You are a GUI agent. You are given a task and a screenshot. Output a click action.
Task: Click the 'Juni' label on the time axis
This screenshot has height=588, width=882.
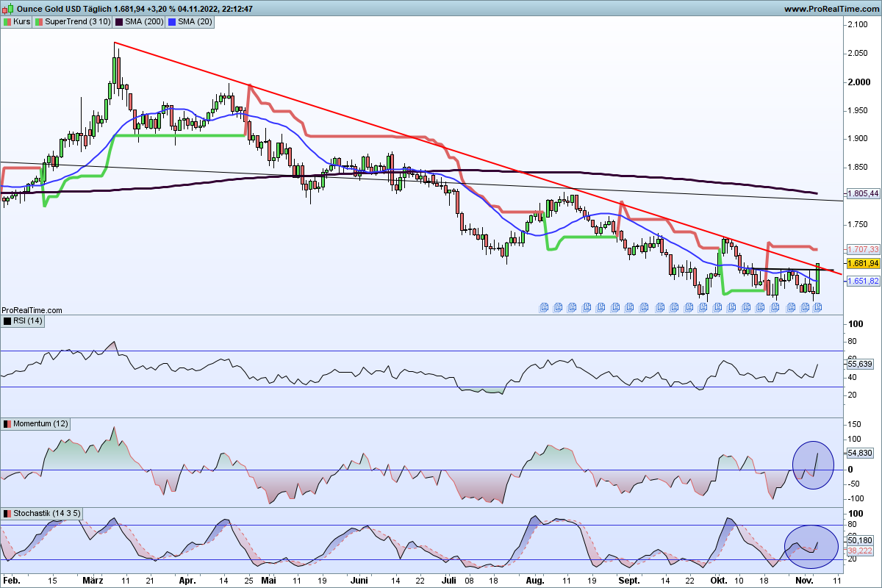359,580
